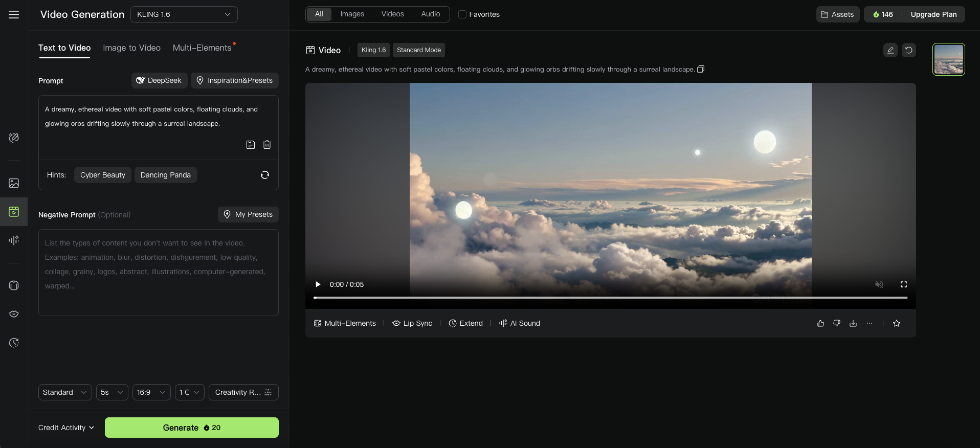This screenshot has width=980, height=448.
Task: Select the Videos filter tab
Action: (392, 14)
